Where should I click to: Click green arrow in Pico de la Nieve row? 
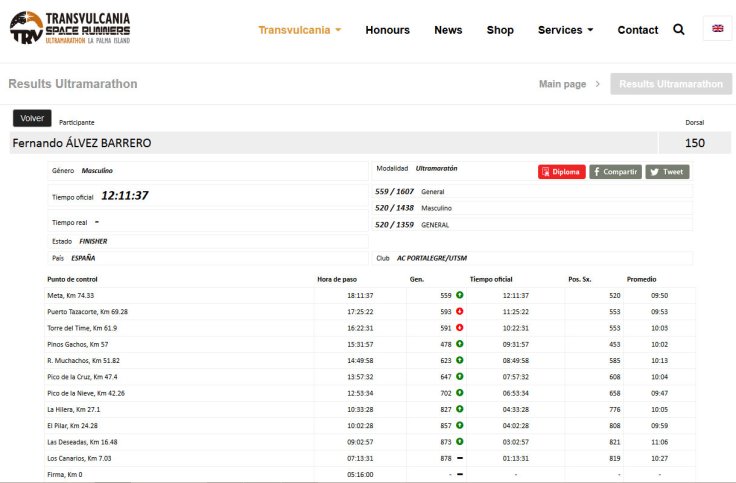(459, 393)
